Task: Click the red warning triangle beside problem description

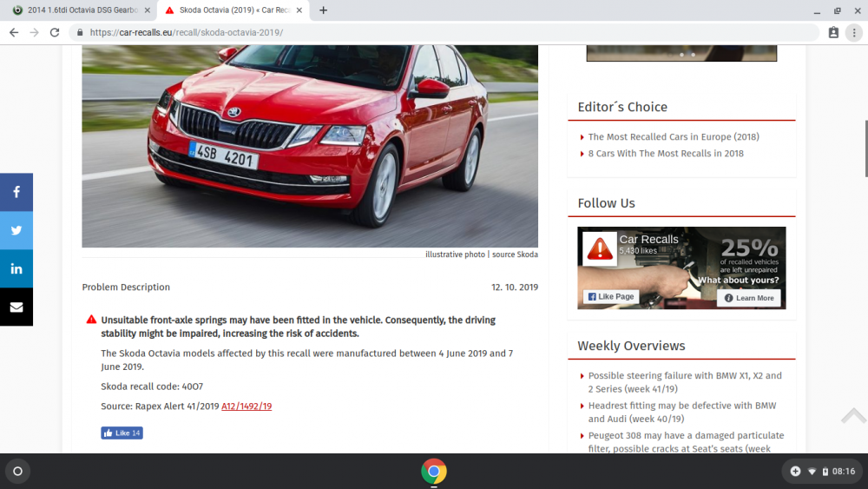Action: point(91,320)
